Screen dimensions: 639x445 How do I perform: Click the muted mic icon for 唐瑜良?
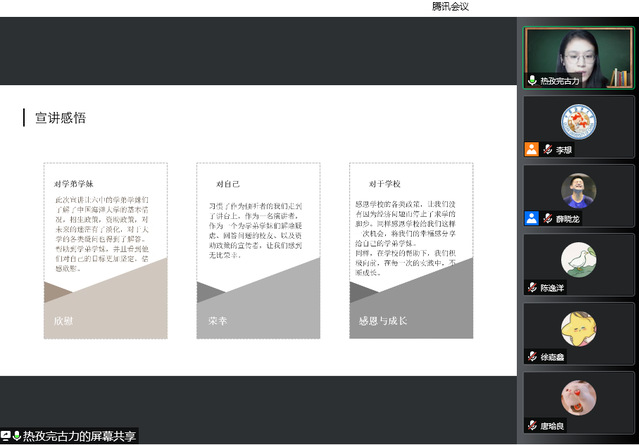coord(533,425)
